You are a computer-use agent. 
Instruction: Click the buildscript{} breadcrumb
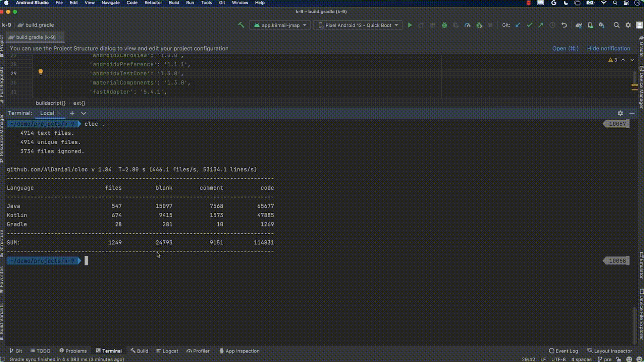[x=50, y=103]
